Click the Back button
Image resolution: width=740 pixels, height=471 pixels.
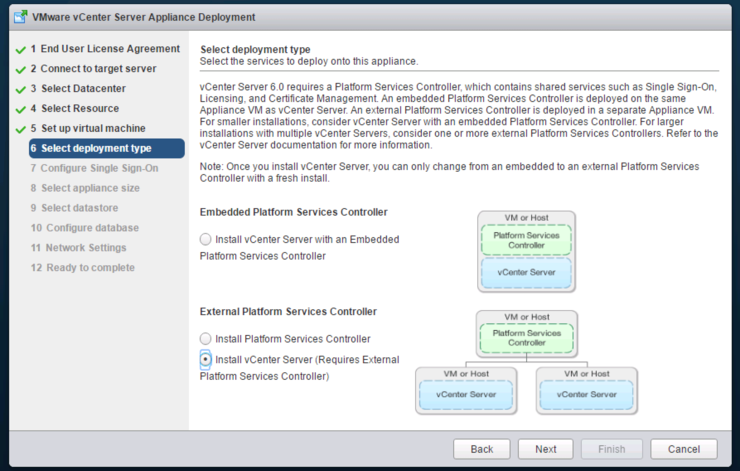(x=482, y=449)
